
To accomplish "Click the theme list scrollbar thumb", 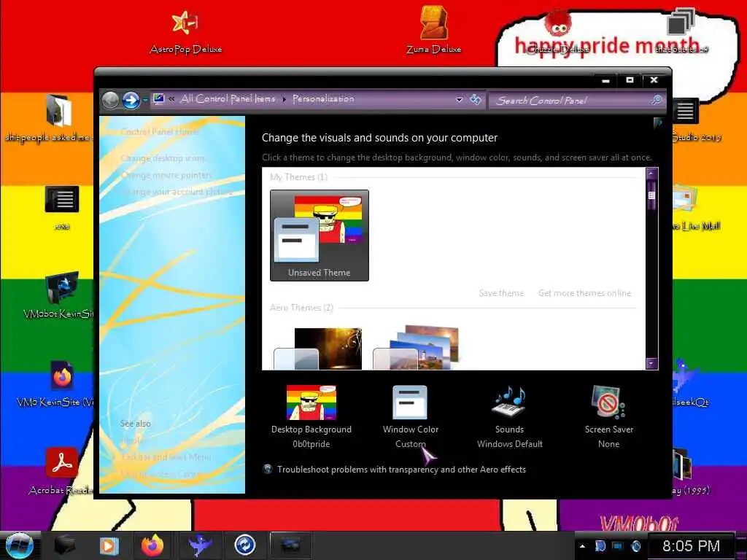I will tap(651, 194).
